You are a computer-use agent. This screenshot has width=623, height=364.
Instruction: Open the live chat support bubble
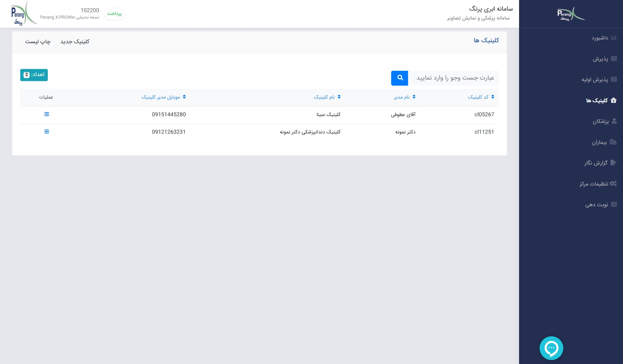pos(551,348)
